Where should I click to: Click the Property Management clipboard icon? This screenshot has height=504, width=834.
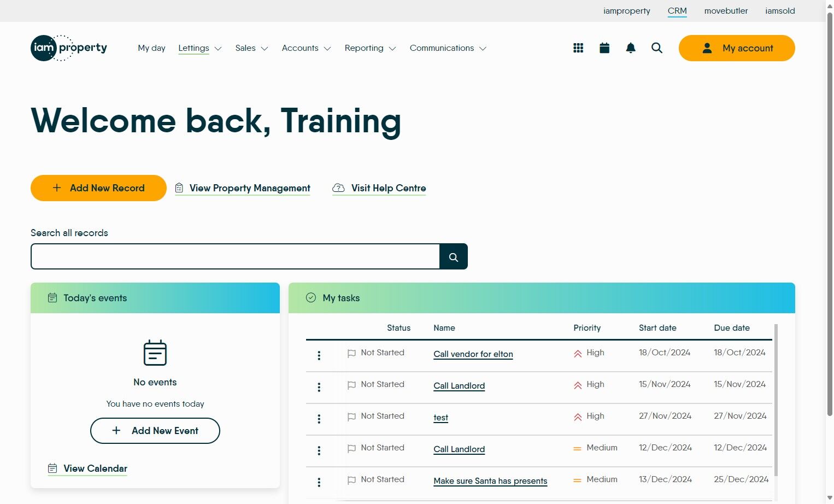pos(179,188)
